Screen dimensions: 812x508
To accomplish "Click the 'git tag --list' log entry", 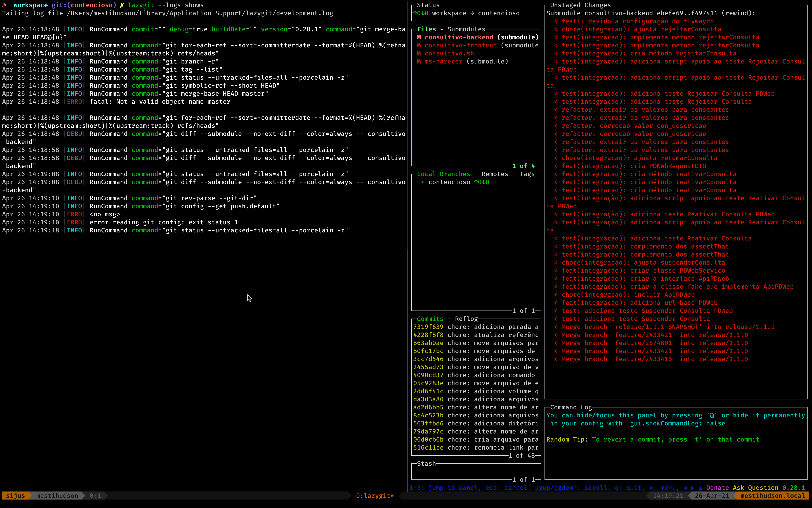I will pos(112,70).
